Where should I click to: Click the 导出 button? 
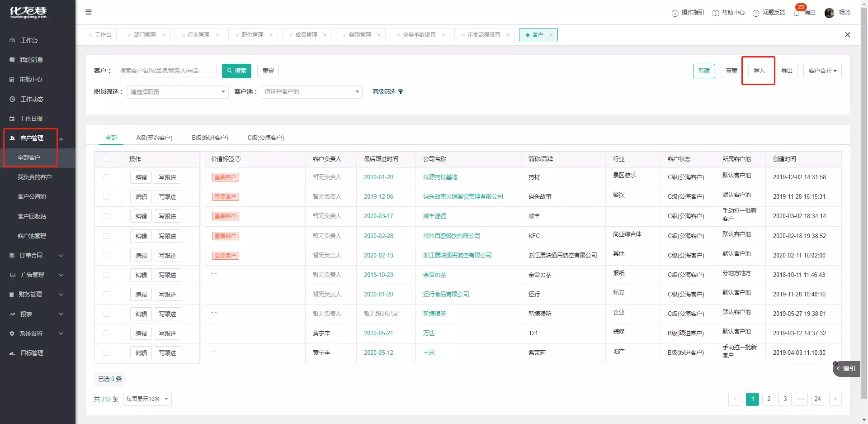(787, 71)
